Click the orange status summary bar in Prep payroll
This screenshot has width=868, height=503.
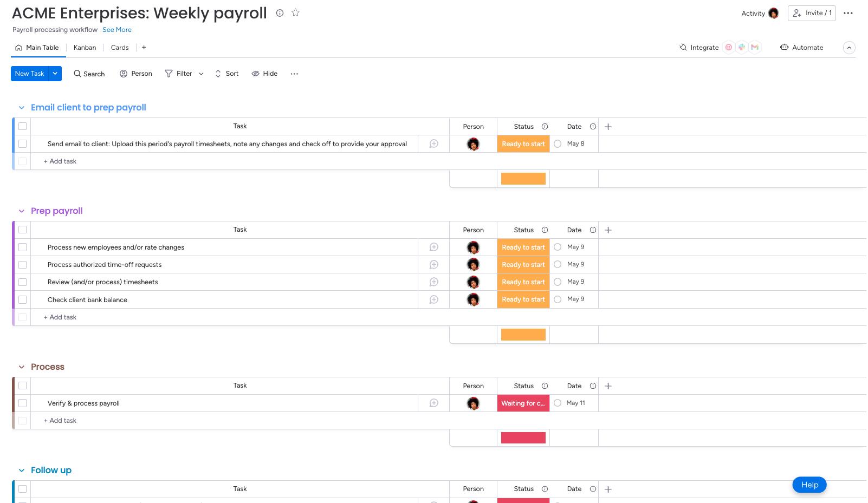pos(523,334)
